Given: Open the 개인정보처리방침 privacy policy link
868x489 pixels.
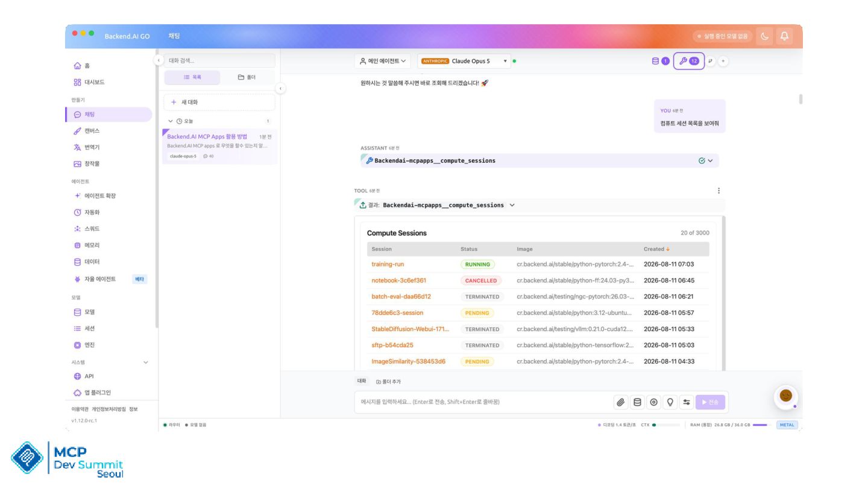Looking at the screenshot, I should (x=108, y=409).
